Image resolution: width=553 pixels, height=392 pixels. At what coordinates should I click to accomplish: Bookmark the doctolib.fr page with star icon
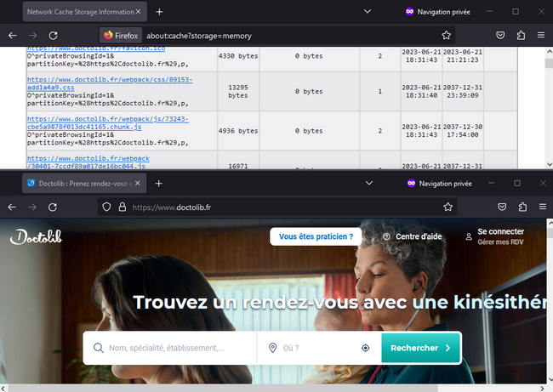(x=448, y=207)
